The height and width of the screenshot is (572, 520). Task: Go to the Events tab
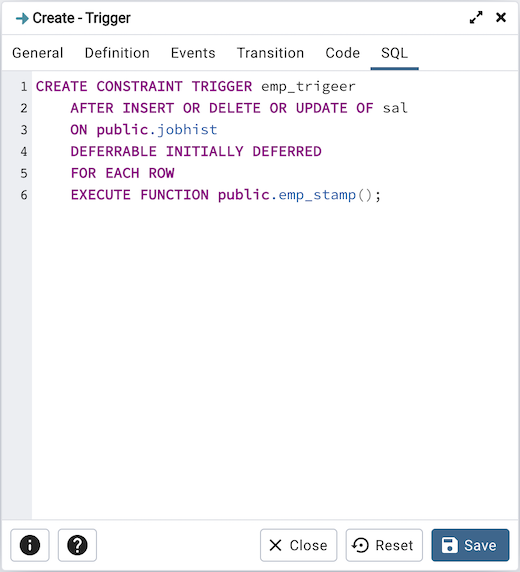click(193, 53)
